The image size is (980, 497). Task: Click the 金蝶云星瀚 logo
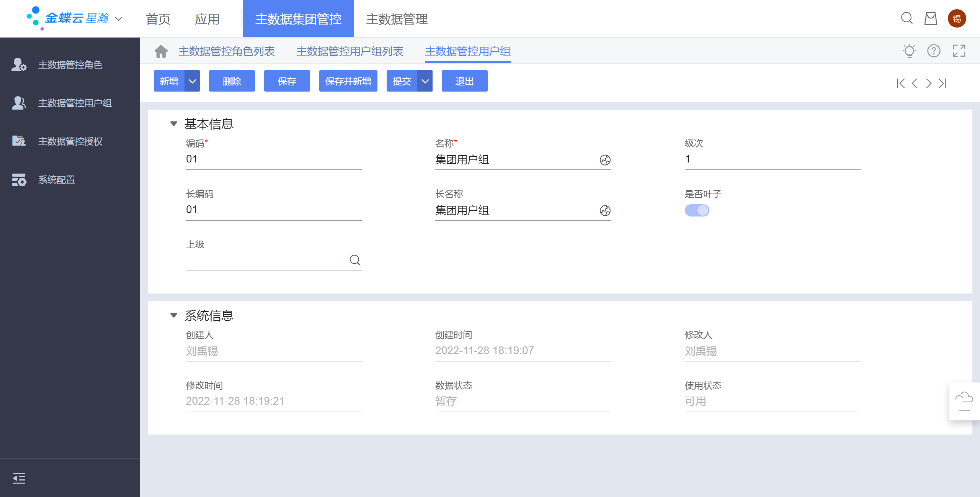[68, 18]
